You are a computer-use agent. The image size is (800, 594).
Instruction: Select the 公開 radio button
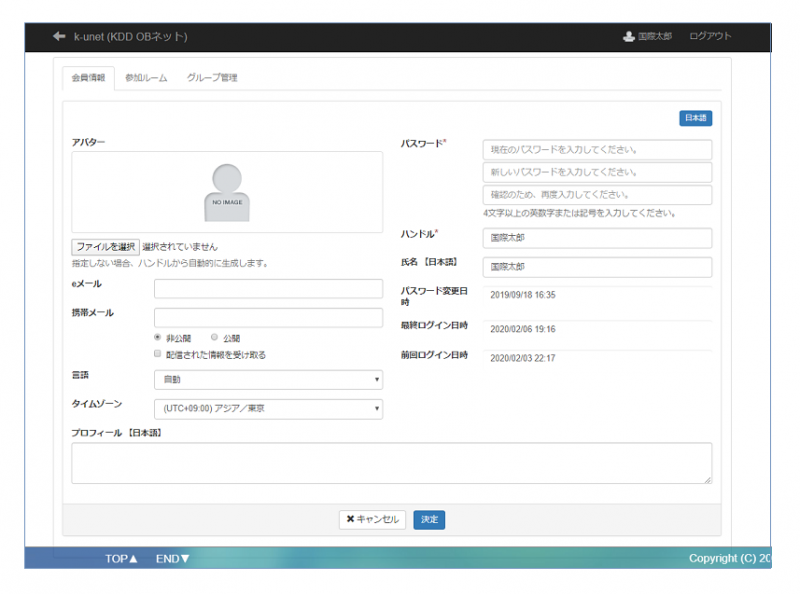tap(214, 338)
